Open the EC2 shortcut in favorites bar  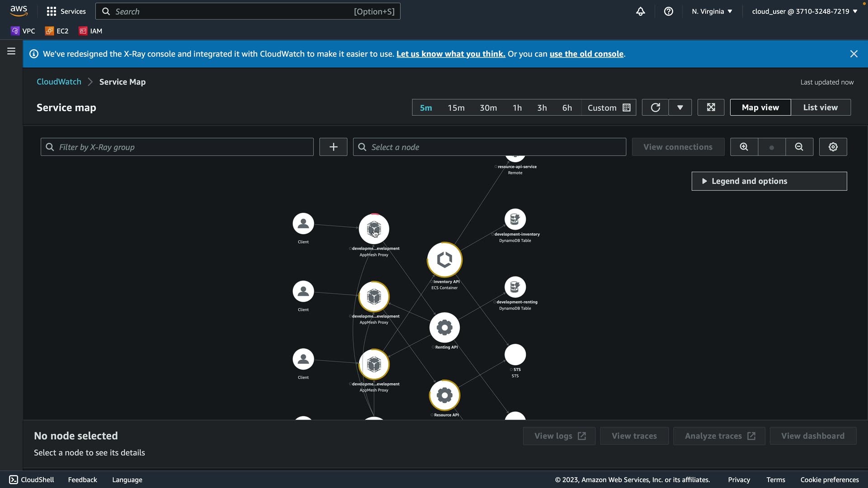57,31
